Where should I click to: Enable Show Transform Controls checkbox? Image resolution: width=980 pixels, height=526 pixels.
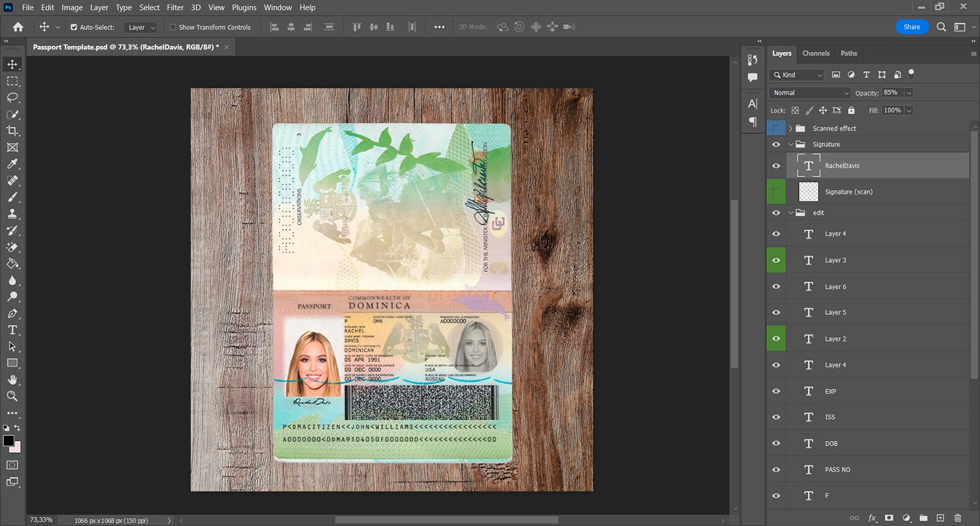point(173,27)
